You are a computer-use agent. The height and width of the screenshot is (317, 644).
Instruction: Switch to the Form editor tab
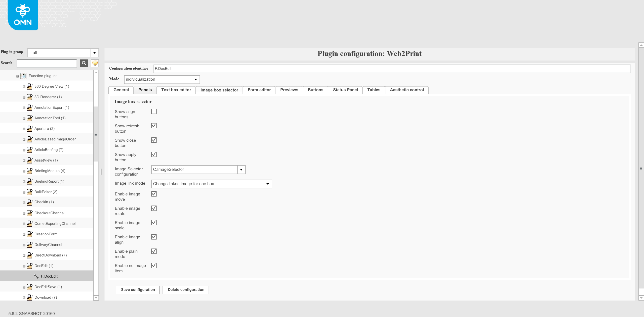pos(259,90)
